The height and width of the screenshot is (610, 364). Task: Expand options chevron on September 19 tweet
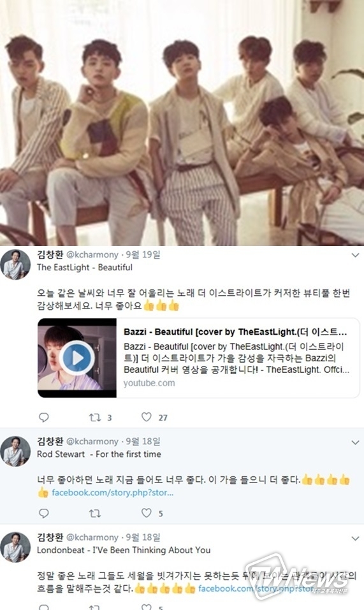point(355,255)
